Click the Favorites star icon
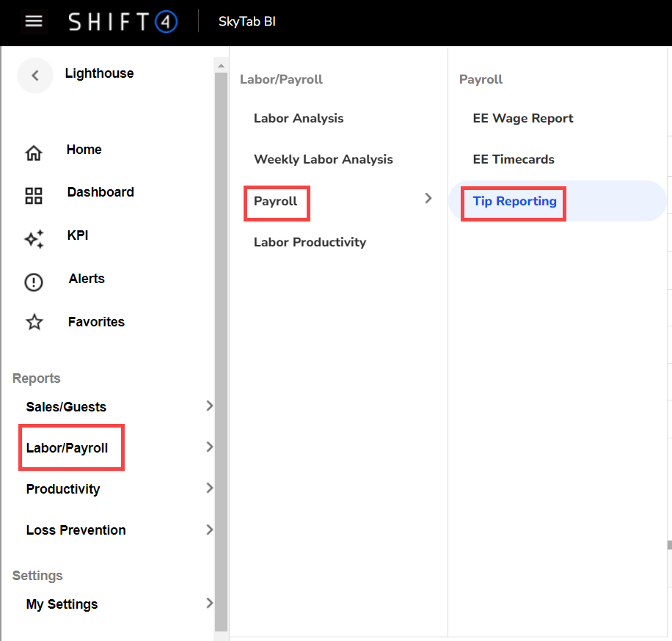 (34, 323)
